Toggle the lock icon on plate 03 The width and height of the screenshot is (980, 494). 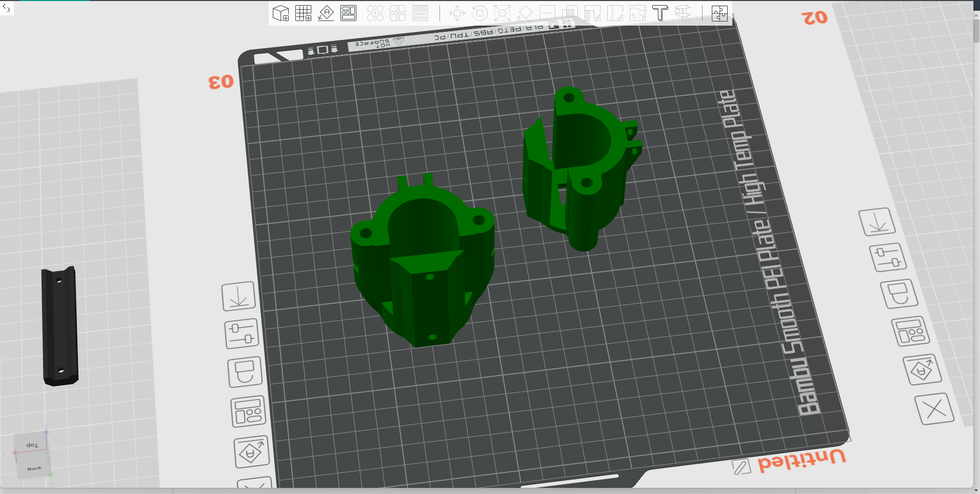tap(245, 372)
